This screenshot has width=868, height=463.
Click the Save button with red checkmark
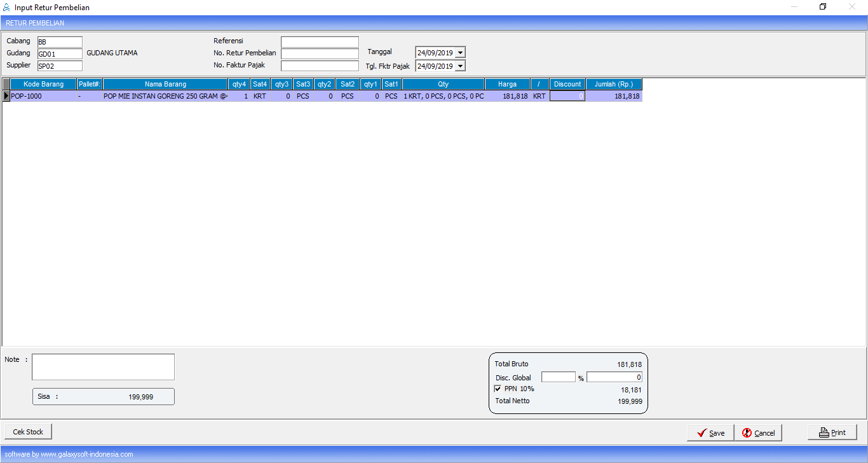[x=710, y=432]
